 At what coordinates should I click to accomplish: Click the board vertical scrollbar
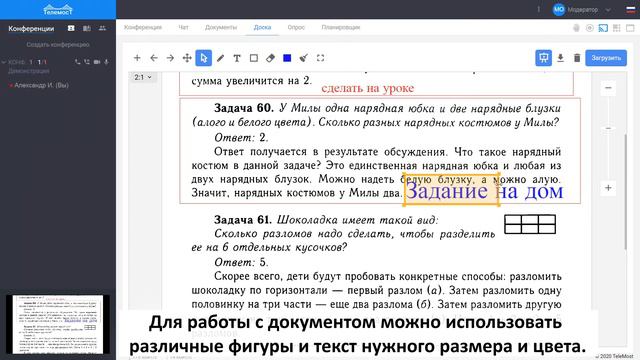(625, 191)
